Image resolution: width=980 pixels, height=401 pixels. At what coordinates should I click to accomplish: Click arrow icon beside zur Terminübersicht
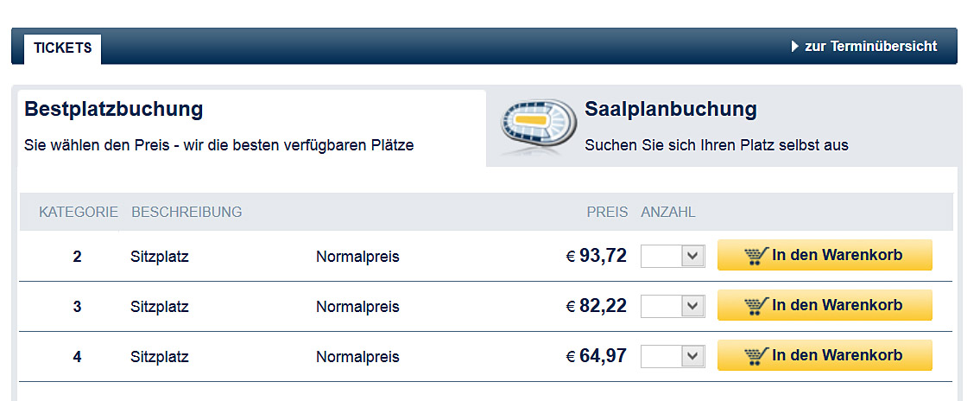click(795, 47)
